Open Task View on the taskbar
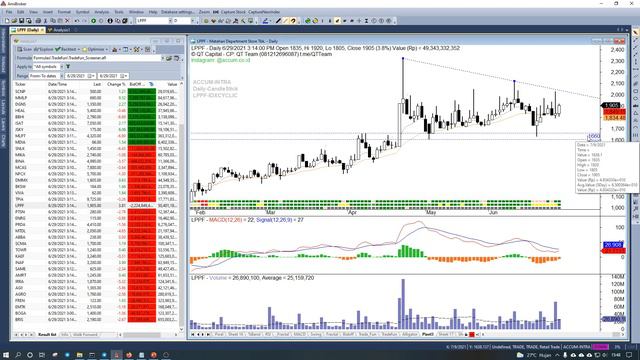 (x=42, y=355)
